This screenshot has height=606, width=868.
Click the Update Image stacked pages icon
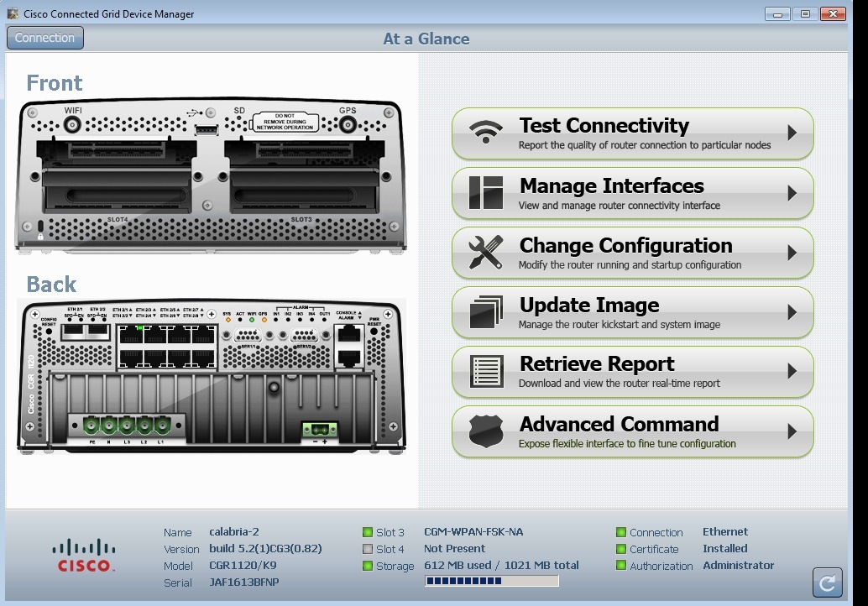click(486, 312)
